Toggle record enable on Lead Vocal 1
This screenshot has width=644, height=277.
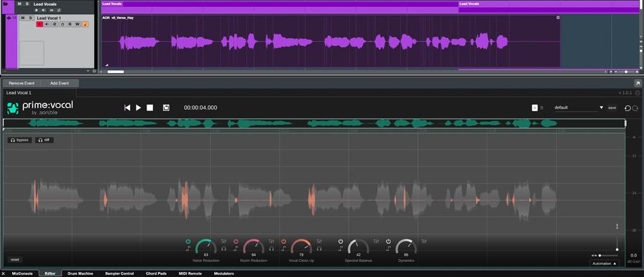point(40,24)
